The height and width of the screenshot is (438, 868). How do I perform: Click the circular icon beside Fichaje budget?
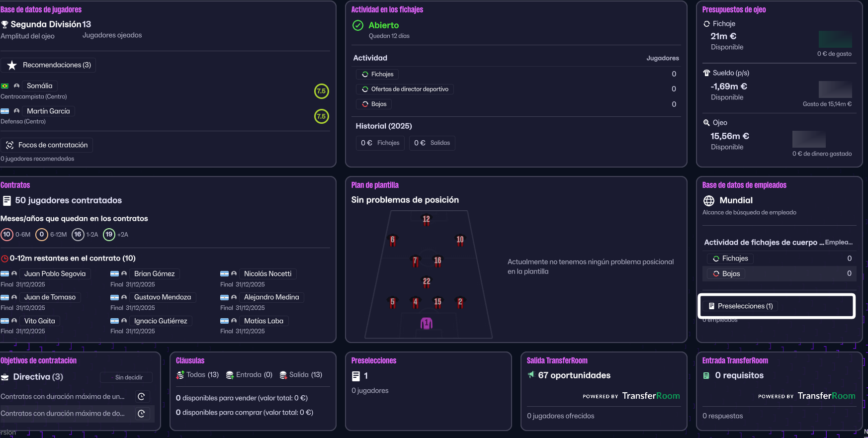[x=706, y=24]
